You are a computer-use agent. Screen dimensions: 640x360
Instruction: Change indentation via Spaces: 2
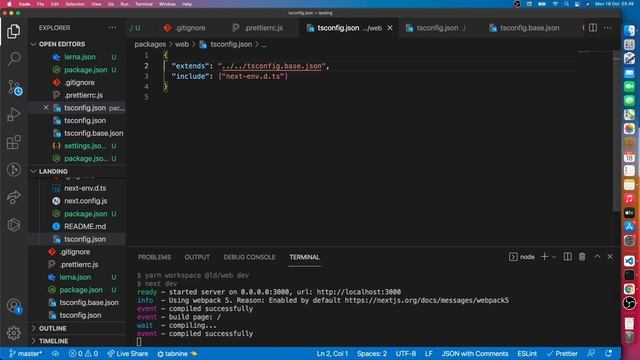pyautogui.click(x=372, y=353)
